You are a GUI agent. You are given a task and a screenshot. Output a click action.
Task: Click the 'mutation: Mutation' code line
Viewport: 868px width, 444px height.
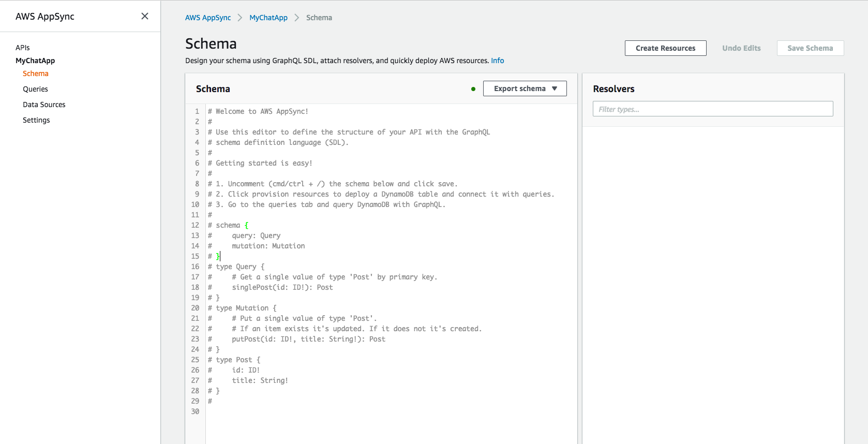[x=268, y=246]
